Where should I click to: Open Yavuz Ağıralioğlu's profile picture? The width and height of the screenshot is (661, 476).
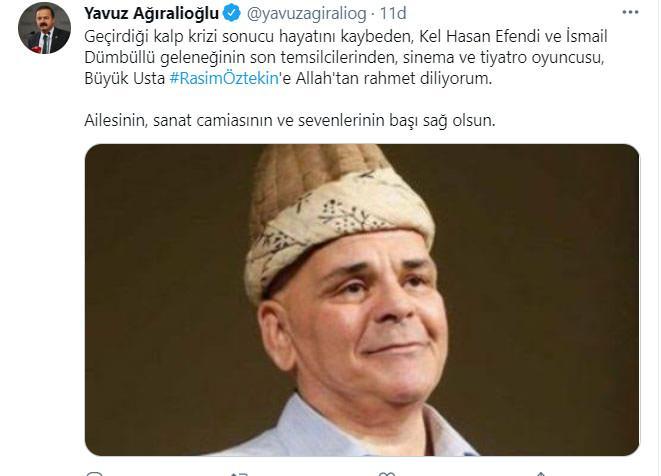tap(44, 28)
